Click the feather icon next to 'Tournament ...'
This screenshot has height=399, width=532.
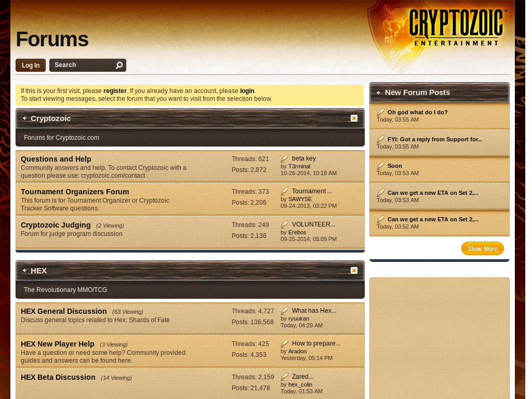tap(285, 191)
